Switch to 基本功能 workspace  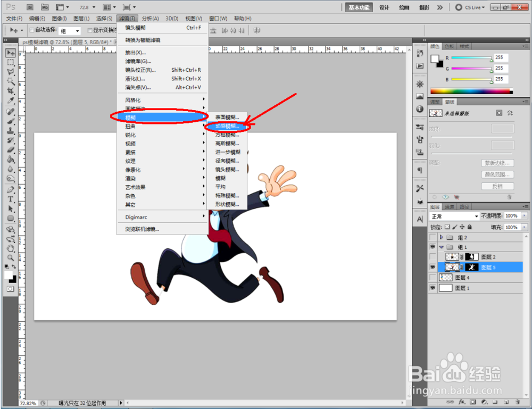click(x=359, y=7)
